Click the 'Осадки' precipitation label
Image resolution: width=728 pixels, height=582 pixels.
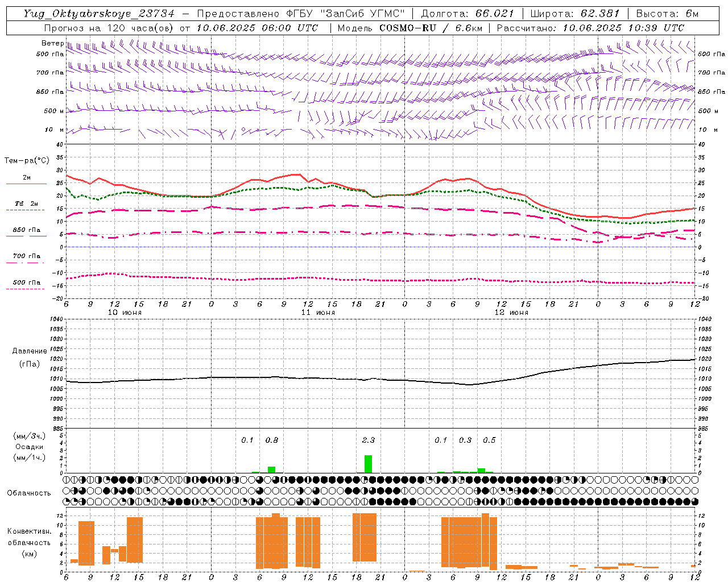[29, 447]
